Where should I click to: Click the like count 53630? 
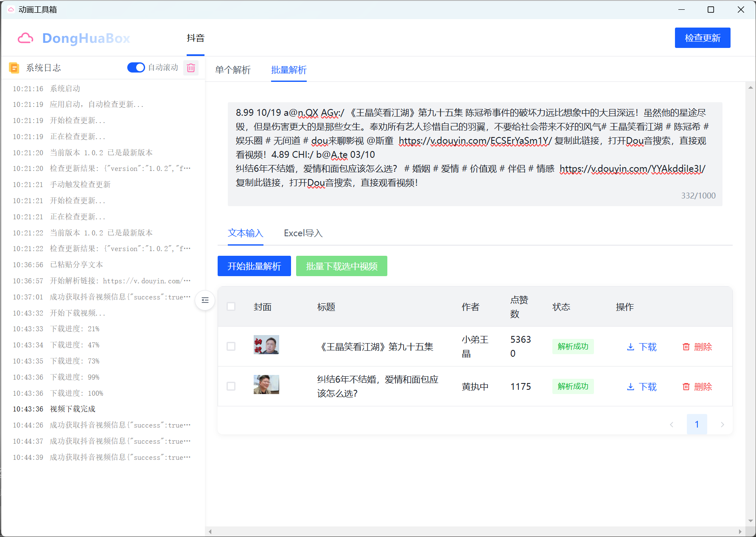521,347
